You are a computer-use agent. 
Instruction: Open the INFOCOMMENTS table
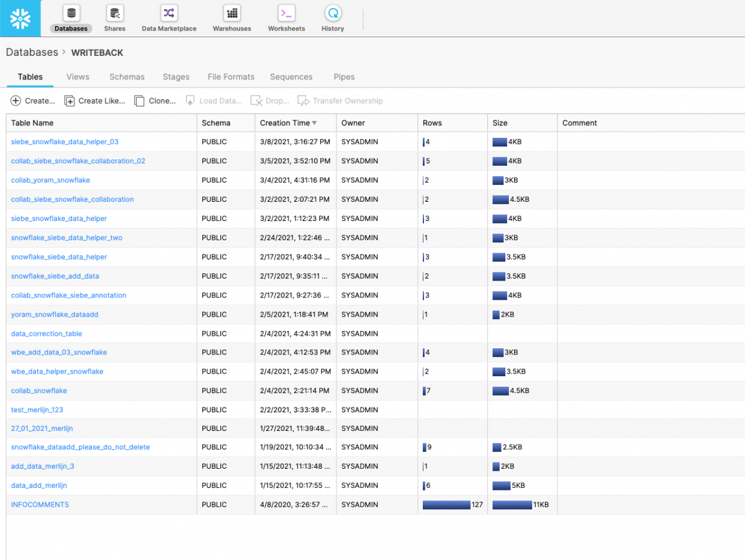(x=40, y=505)
